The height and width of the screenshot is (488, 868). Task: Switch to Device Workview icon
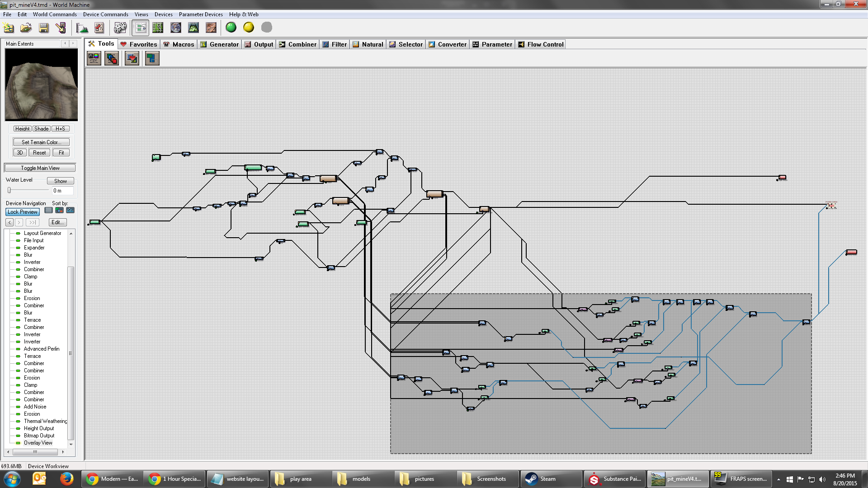(141, 28)
